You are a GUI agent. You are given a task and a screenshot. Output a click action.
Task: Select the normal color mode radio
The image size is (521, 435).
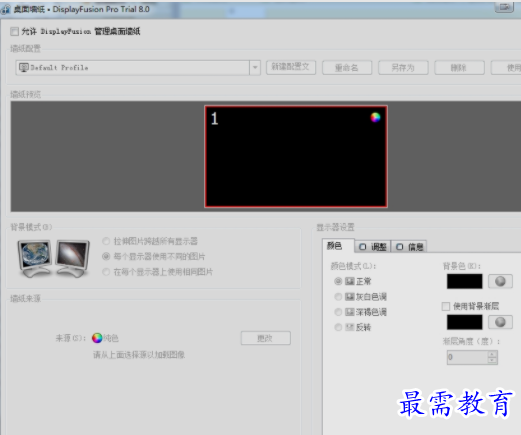click(338, 281)
